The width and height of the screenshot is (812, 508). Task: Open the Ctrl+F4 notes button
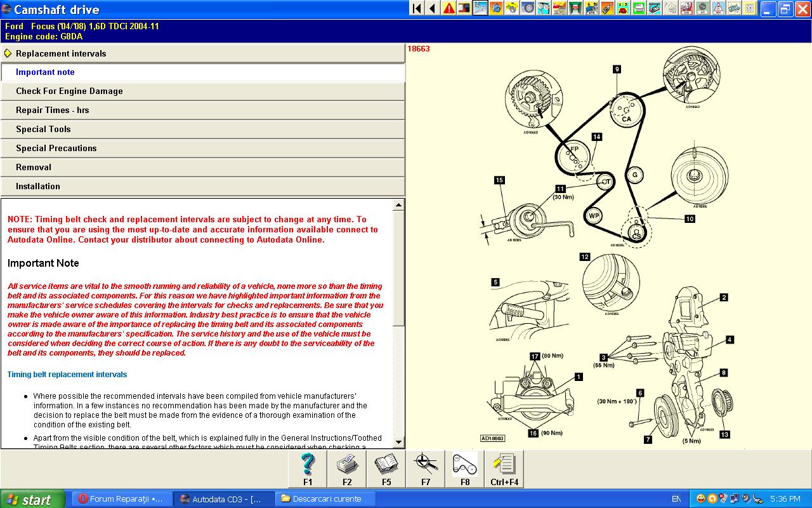point(504,469)
